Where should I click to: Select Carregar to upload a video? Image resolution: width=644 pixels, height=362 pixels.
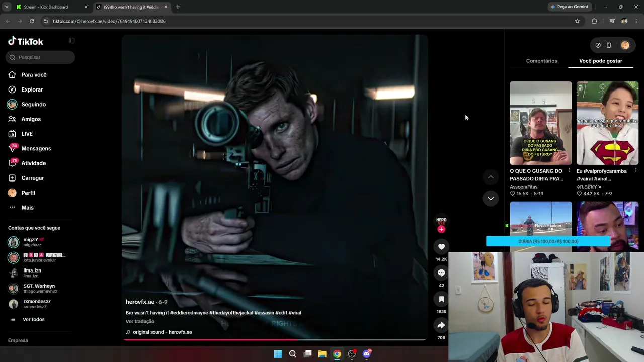(x=32, y=178)
